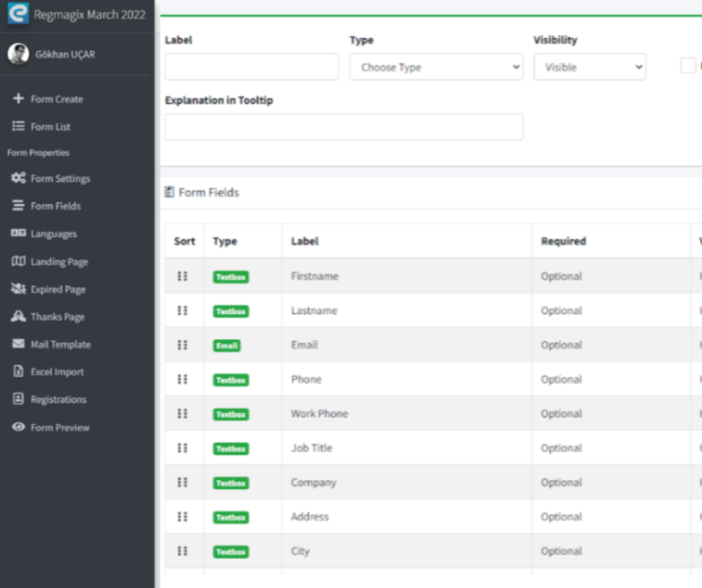Expand the Visibility dropdown

click(589, 67)
